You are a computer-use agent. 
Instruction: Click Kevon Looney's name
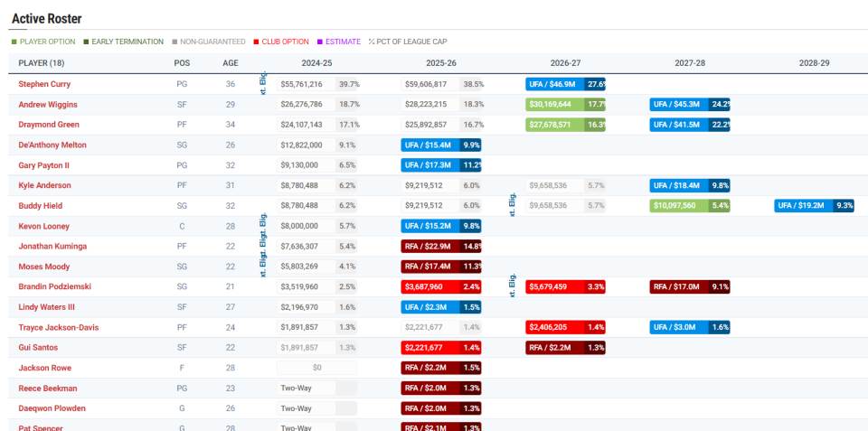43,226
